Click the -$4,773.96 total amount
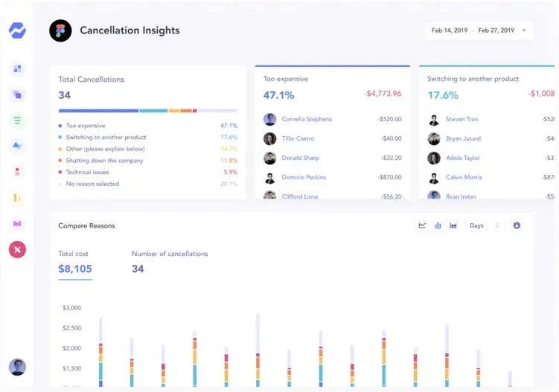 pyautogui.click(x=383, y=94)
